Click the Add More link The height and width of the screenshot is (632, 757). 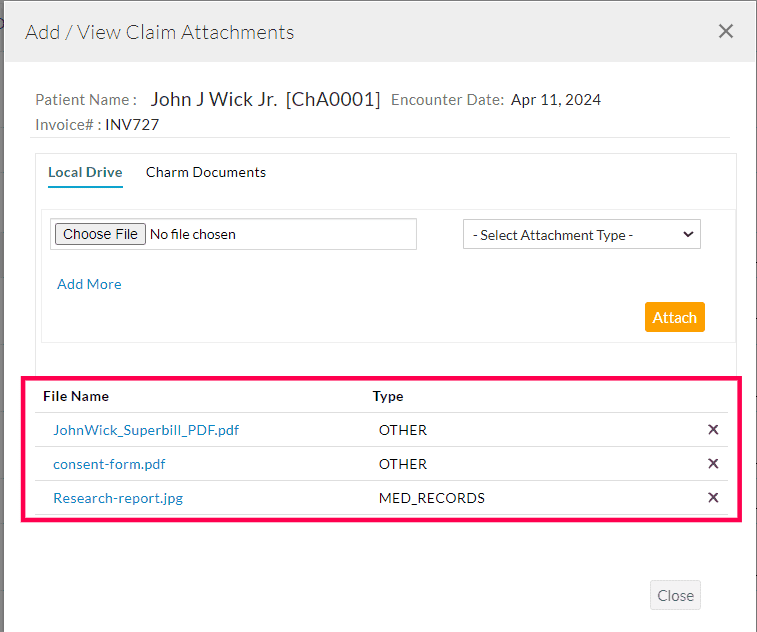89,284
